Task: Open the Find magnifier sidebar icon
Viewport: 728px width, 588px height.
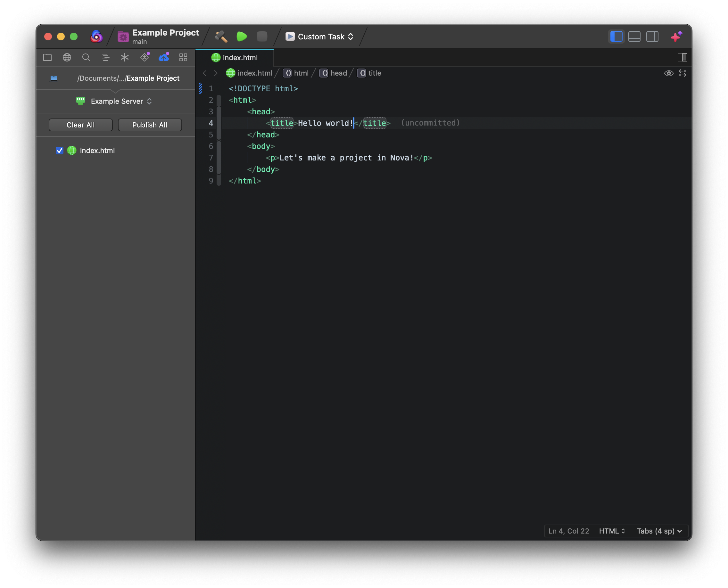Action: click(86, 57)
